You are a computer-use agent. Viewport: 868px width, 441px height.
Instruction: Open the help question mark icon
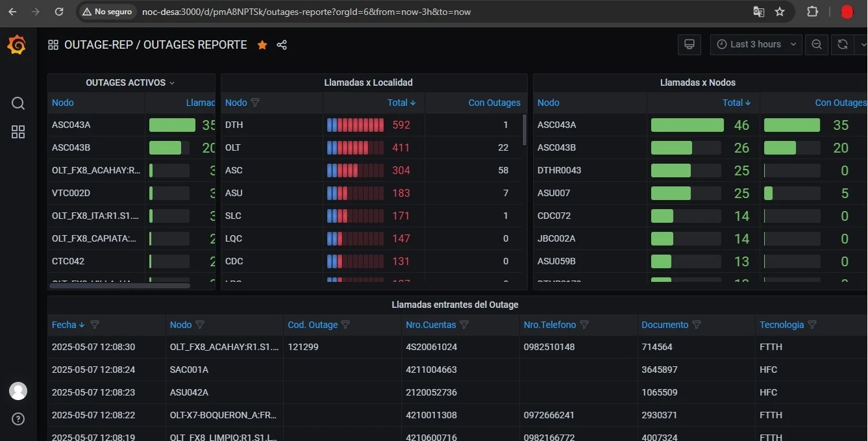18,419
